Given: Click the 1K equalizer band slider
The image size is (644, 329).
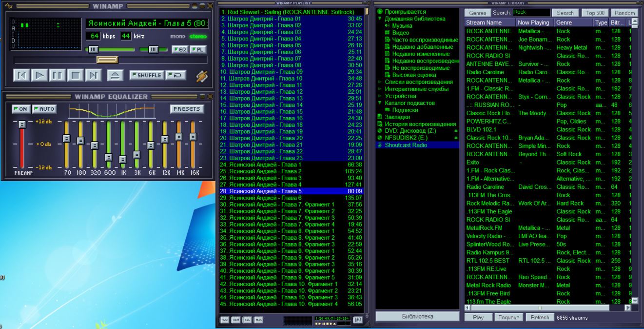Looking at the screenshot, I should 122,144.
